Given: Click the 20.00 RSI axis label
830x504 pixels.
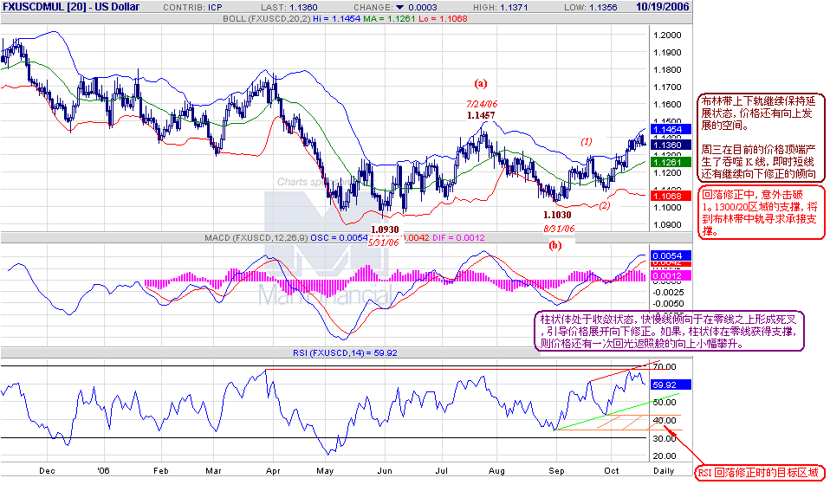Looking at the screenshot, I should 665,456.
